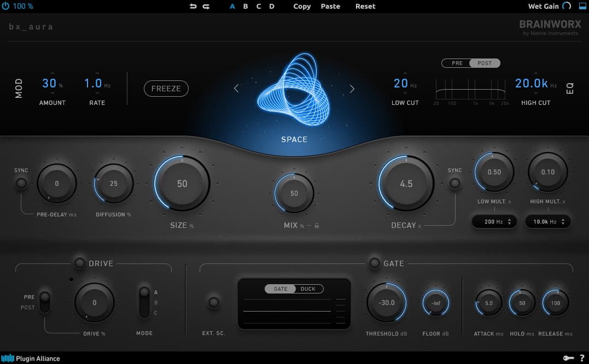Open the 200 Hz low crossover dropdown

coord(494,222)
